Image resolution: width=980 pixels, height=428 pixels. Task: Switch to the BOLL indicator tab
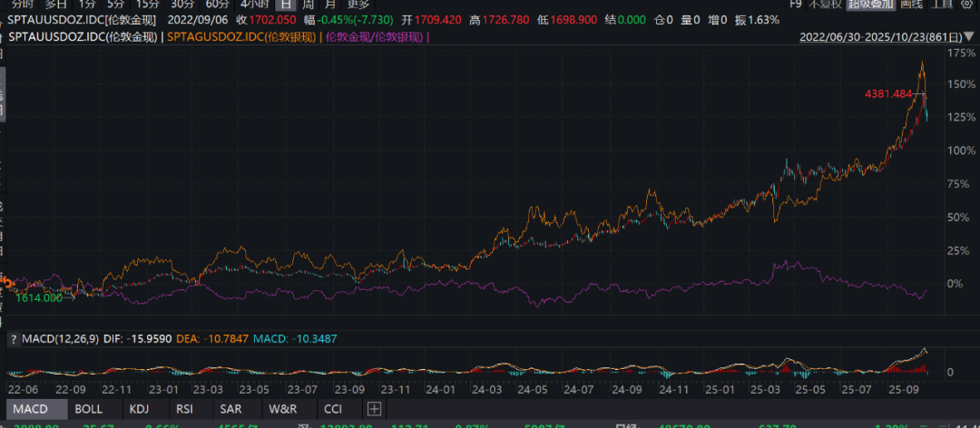pyautogui.click(x=88, y=409)
